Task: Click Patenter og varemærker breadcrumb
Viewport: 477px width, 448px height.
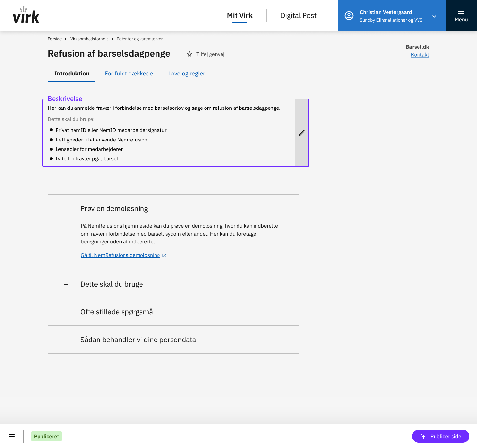Action: pyautogui.click(x=140, y=39)
